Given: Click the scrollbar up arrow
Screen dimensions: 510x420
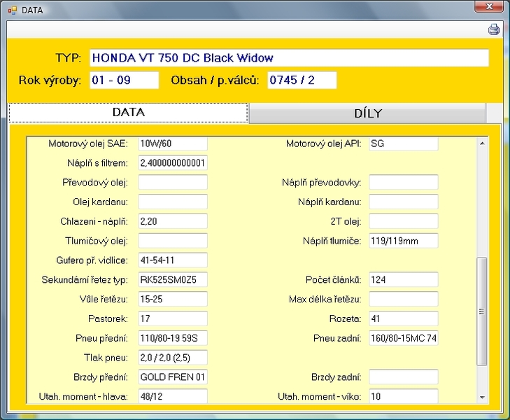Looking at the screenshot, I should (482, 143).
